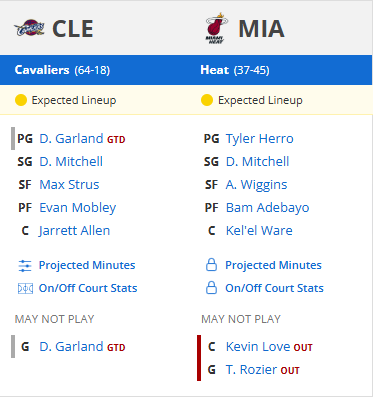Viewport: 373px width, 397px height.
Task: Click the CLE team abbreviation heading
Action: [73, 29]
